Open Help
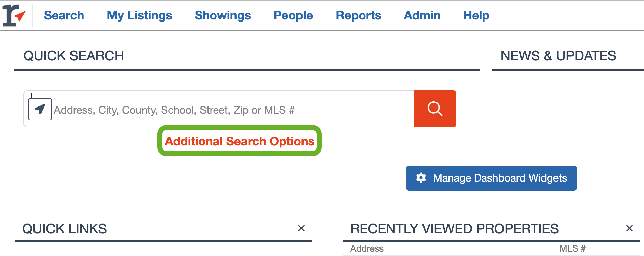Image resolution: width=644 pixels, height=256 pixels. tap(476, 15)
